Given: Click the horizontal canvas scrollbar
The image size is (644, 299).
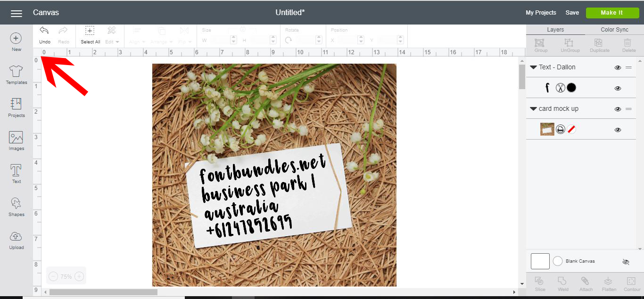Looking at the screenshot, I should [x=103, y=292].
